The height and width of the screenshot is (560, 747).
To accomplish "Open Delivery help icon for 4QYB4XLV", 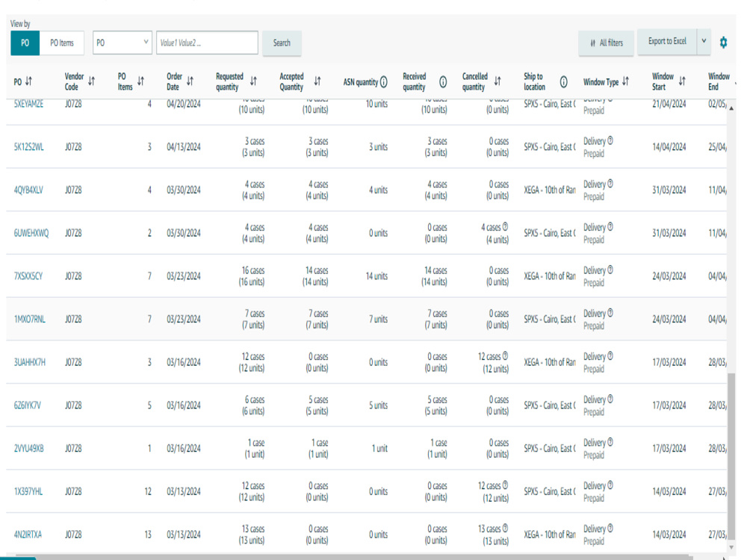I will [610, 184].
